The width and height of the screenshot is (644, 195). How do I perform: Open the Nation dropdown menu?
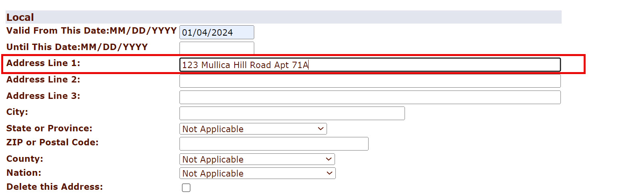coord(257,173)
